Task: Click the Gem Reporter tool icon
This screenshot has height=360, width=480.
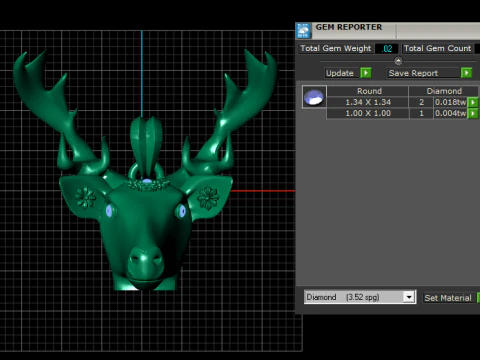Action: click(303, 31)
